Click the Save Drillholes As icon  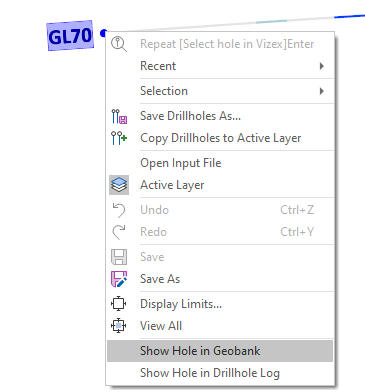119,116
